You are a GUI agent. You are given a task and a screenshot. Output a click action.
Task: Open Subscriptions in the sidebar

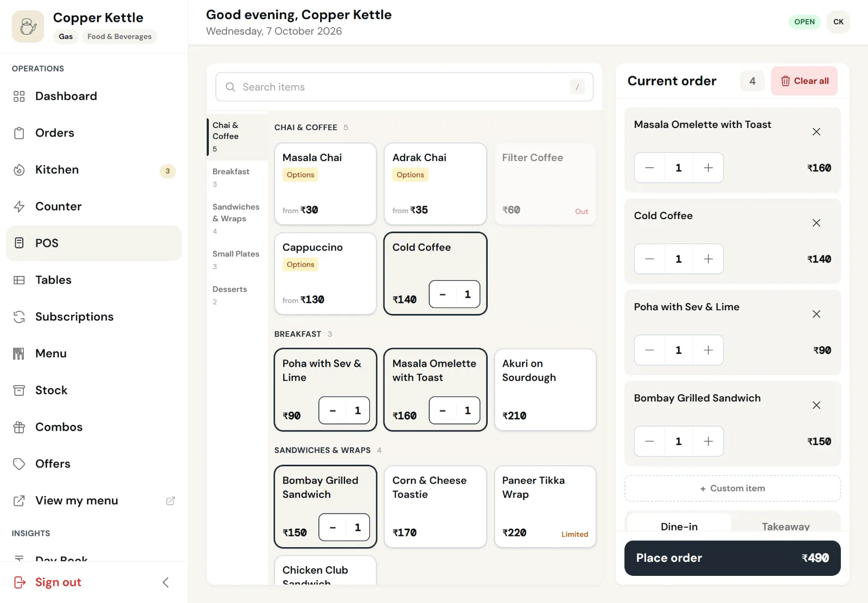tap(93, 317)
